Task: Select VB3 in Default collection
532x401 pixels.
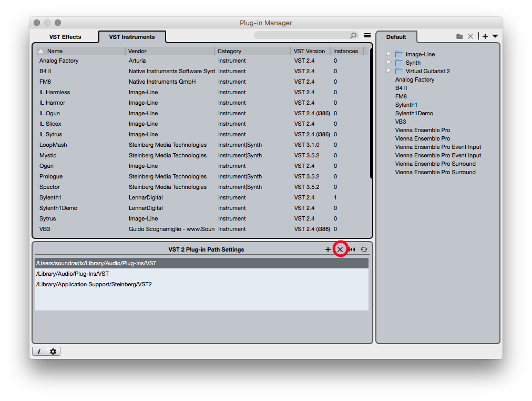Action: [x=401, y=122]
